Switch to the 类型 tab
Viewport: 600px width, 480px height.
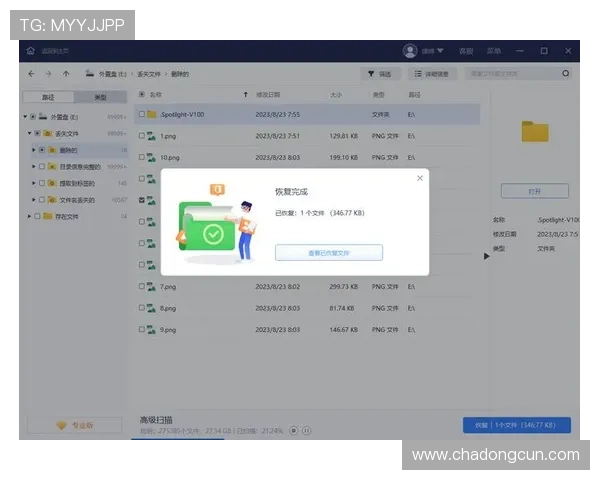click(x=100, y=97)
